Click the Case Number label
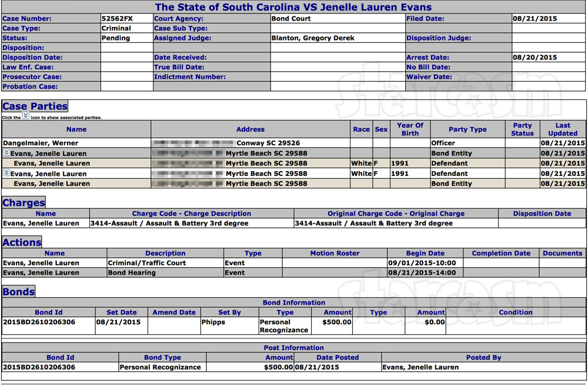Viewport: 588px width, 386px height. 27,18
